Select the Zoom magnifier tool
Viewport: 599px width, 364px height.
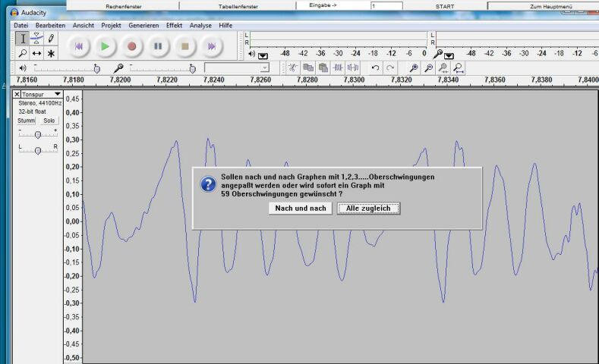22,53
